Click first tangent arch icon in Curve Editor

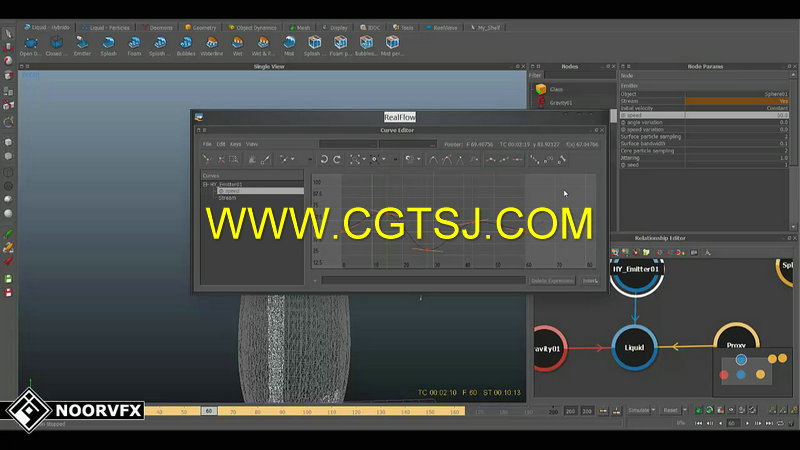pyautogui.click(x=433, y=160)
